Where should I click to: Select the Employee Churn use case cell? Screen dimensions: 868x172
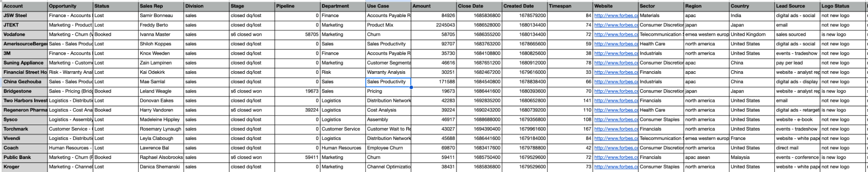point(388,148)
